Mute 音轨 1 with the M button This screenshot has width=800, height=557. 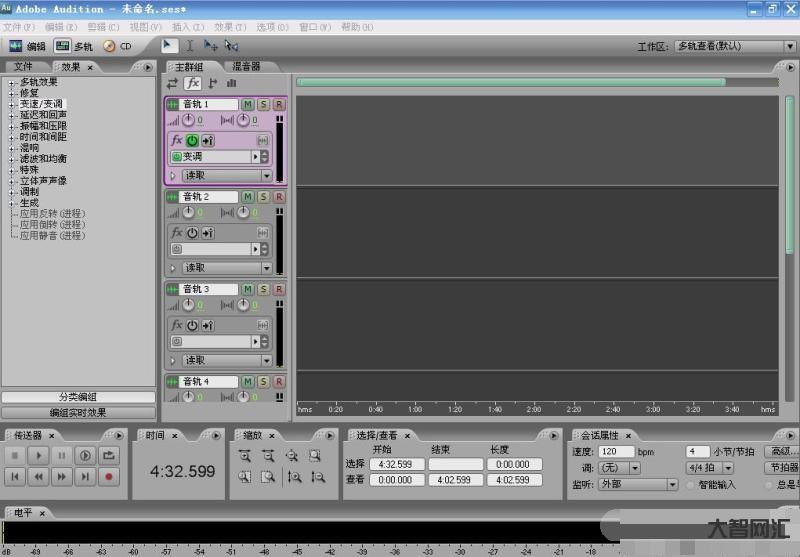click(x=247, y=104)
